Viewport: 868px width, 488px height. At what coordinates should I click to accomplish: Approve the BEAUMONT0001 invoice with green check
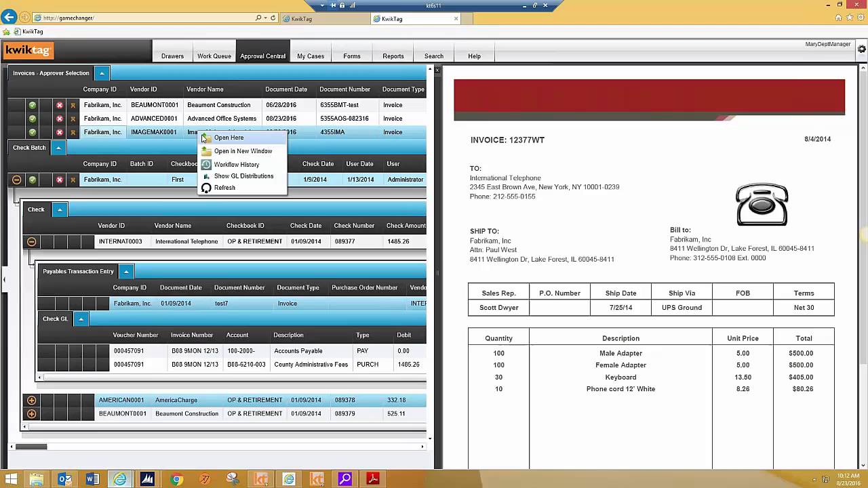[32, 105]
